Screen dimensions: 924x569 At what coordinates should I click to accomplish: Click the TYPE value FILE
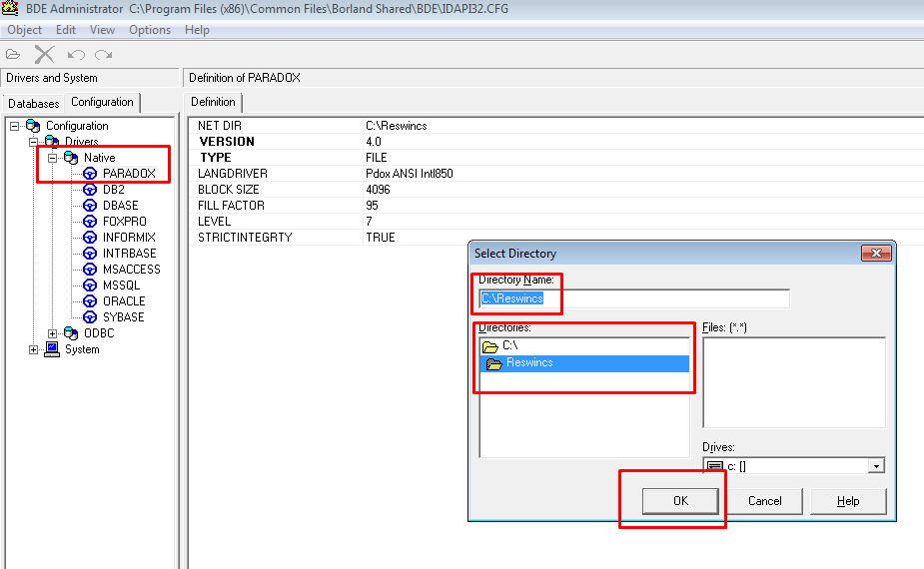coord(376,158)
